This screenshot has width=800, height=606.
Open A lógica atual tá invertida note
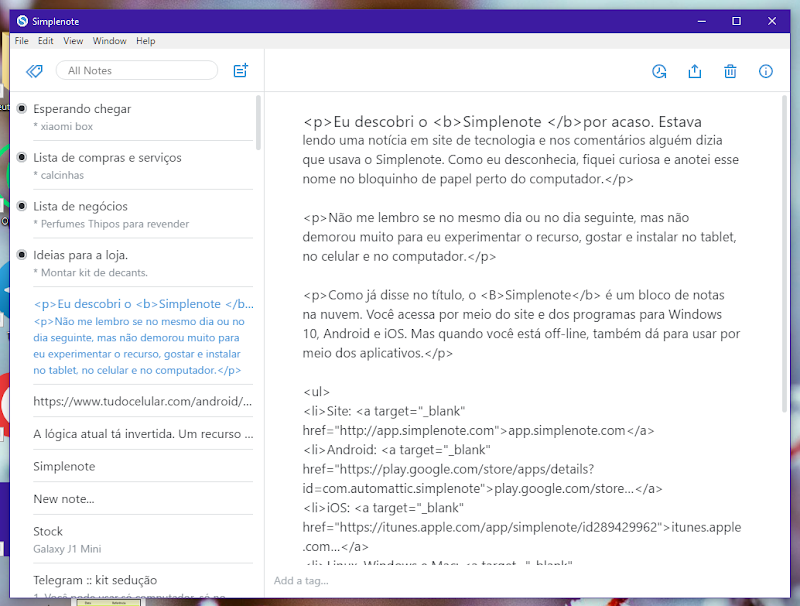(x=143, y=434)
